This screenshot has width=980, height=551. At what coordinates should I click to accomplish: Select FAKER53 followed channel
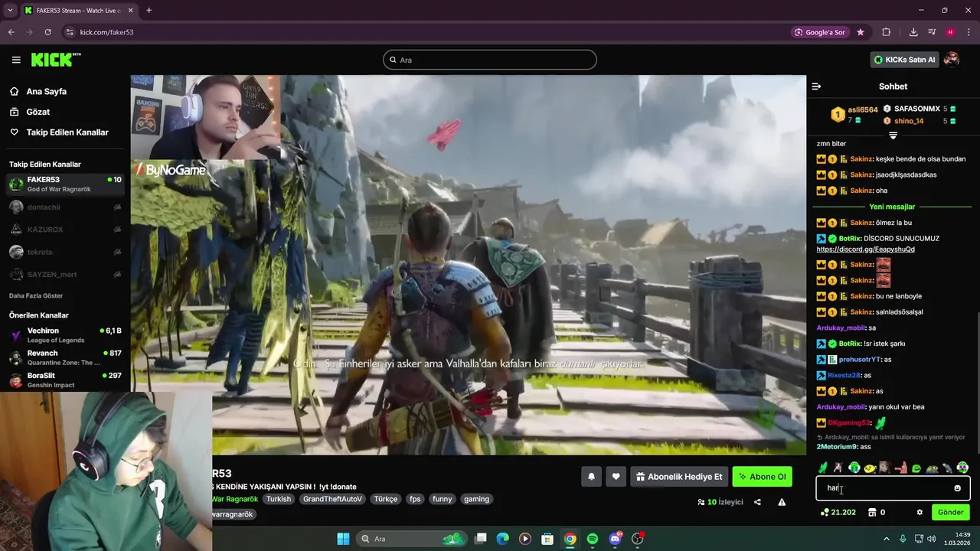pos(64,184)
